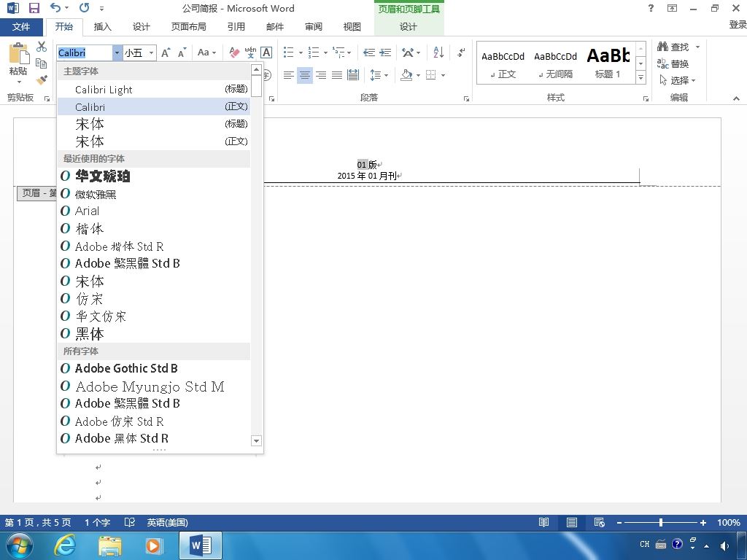Screen dimensions: 747x560
Task: Apply distributed alignment
Action: point(353,75)
